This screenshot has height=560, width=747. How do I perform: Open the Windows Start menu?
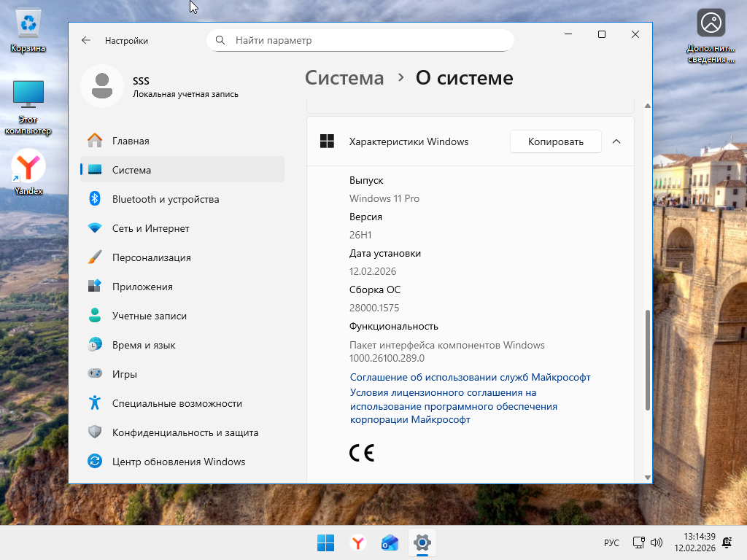pyautogui.click(x=325, y=542)
